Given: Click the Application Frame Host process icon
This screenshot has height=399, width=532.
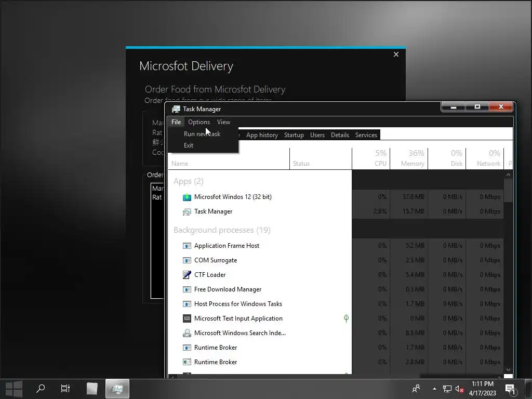Looking at the screenshot, I should (187, 246).
